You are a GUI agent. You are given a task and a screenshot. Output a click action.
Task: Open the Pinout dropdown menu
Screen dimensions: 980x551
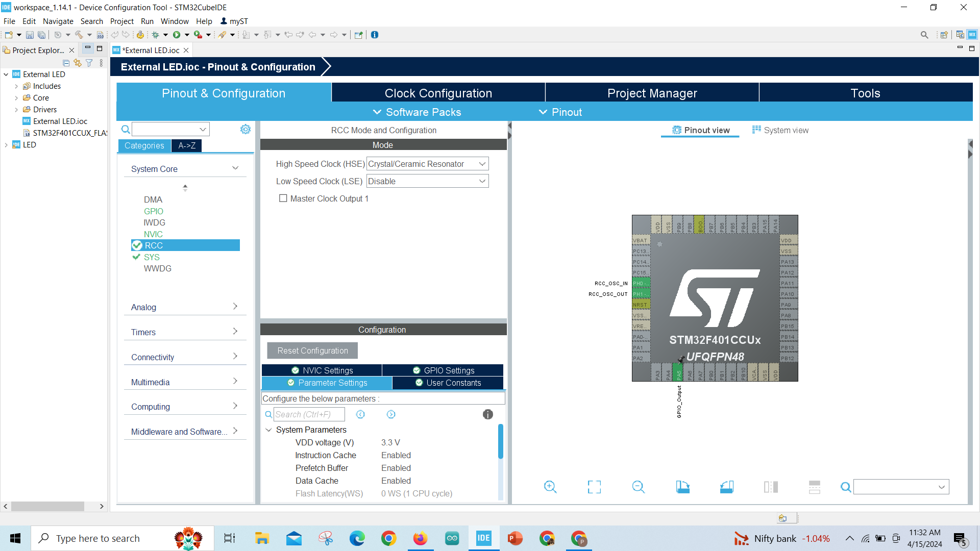click(560, 112)
